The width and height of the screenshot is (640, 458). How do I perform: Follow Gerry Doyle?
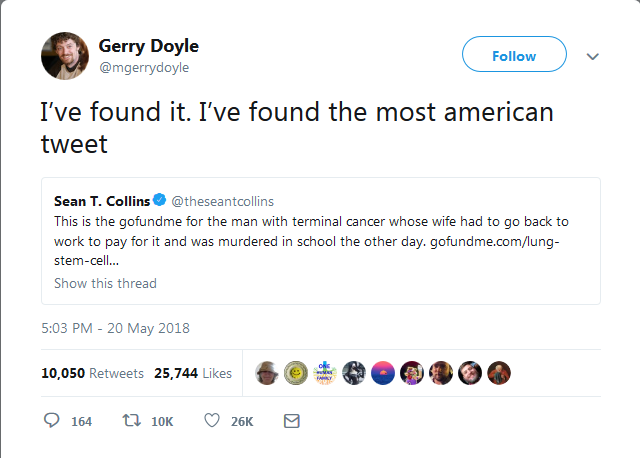coord(514,56)
